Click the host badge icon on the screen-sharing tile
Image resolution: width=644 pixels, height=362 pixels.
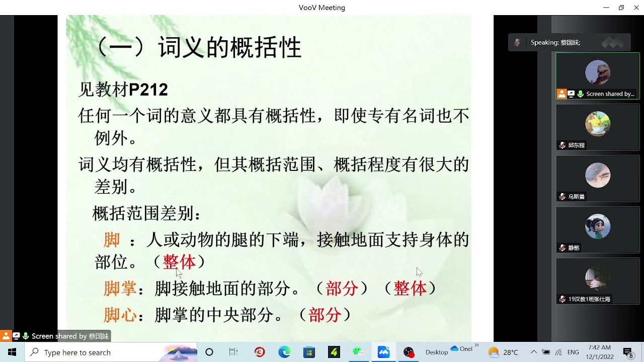click(x=561, y=94)
